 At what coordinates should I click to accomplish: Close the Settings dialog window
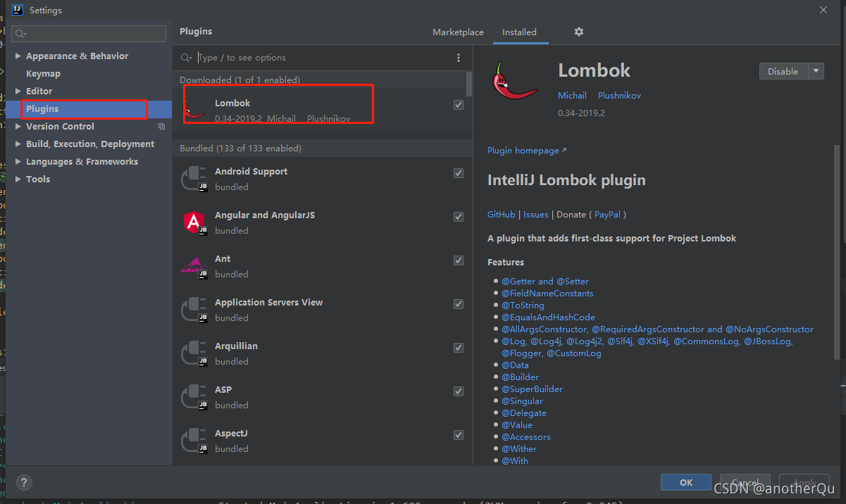pos(823,10)
